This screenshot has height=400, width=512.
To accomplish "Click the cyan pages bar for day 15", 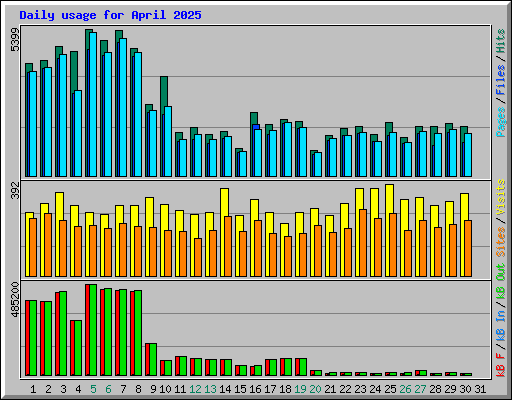I will (243, 164).
